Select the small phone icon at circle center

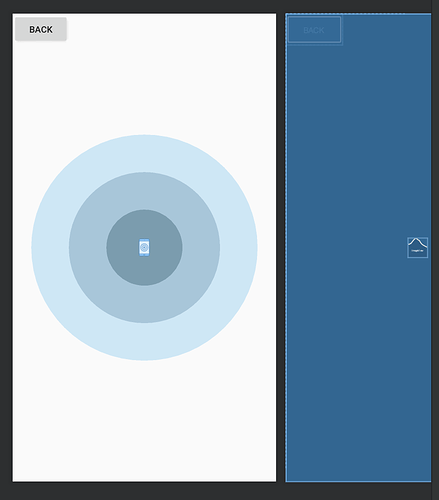click(144, 247)
